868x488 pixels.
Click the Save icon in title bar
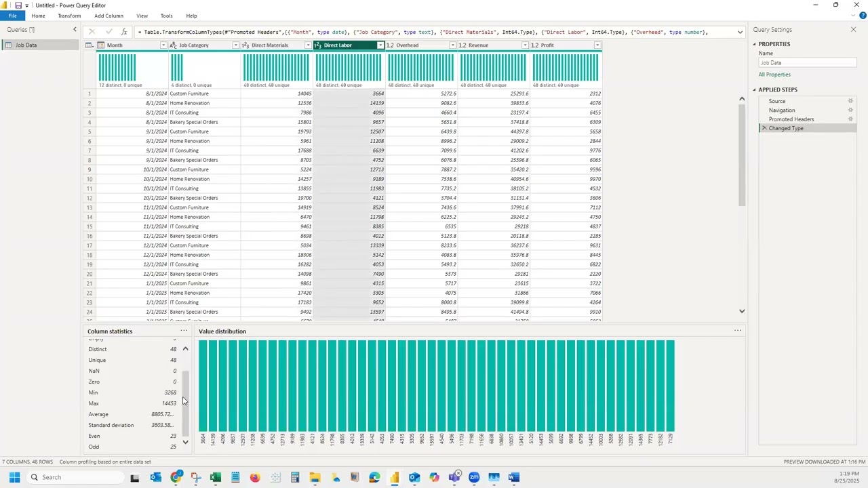[x=18, y=5]
